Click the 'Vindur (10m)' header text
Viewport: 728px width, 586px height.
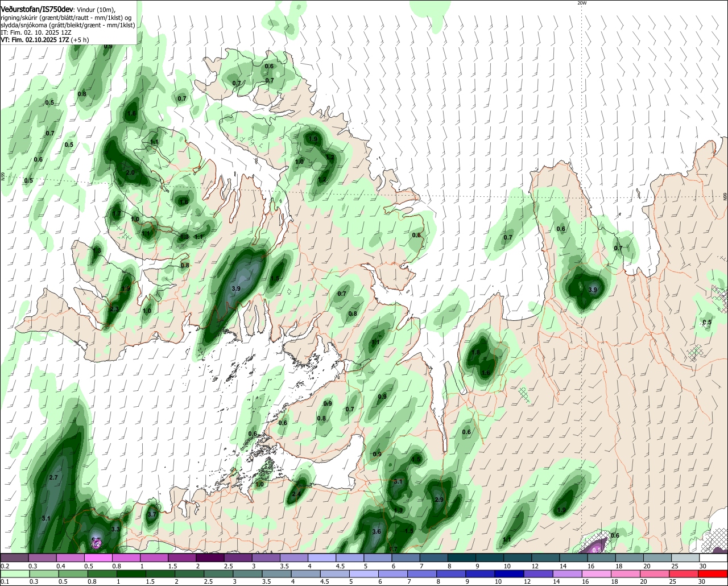coord(96,10)
